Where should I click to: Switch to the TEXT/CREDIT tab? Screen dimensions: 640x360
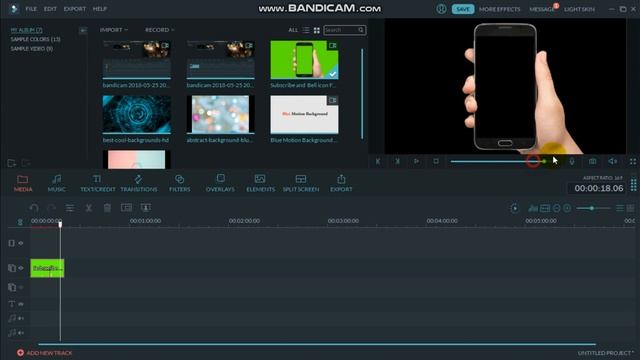click(x=98, y=183)
